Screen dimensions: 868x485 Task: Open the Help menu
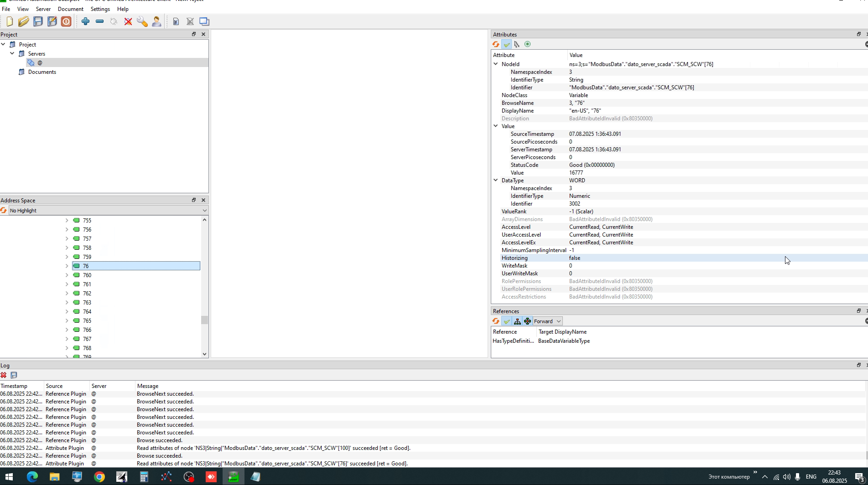coord(123,9)
